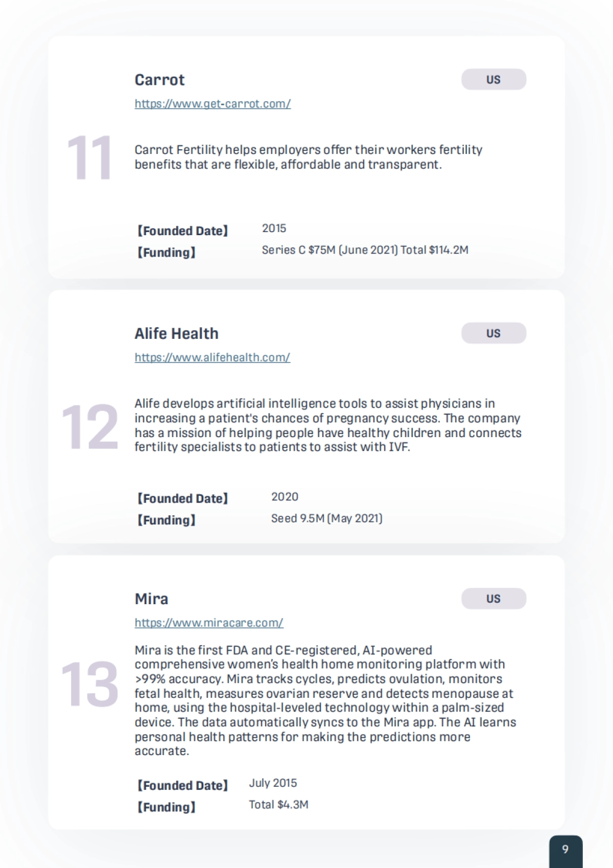Click Mira's Founded Date label
This screenshot has width=613, height=868.
click(x=182, y=785)
